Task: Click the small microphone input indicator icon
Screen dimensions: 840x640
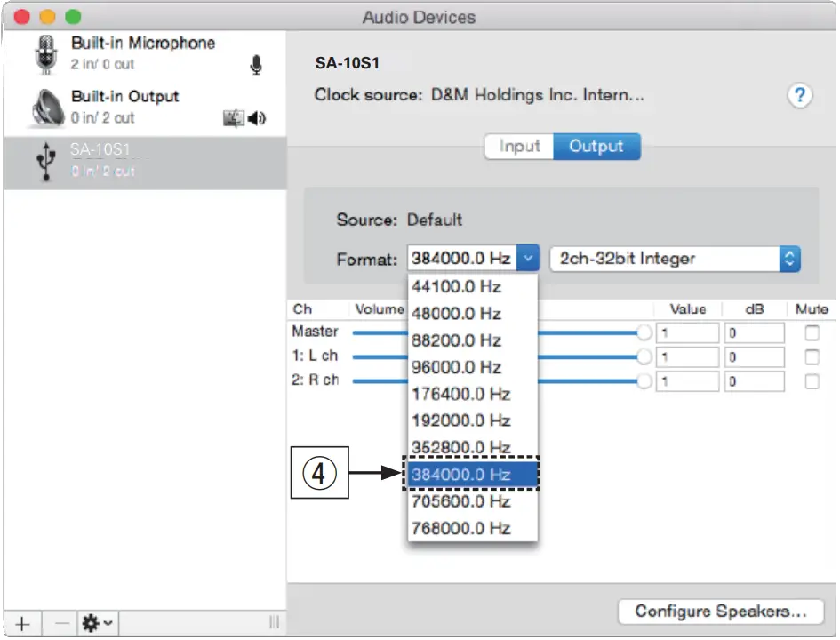Action: click(x=256, y=65)
